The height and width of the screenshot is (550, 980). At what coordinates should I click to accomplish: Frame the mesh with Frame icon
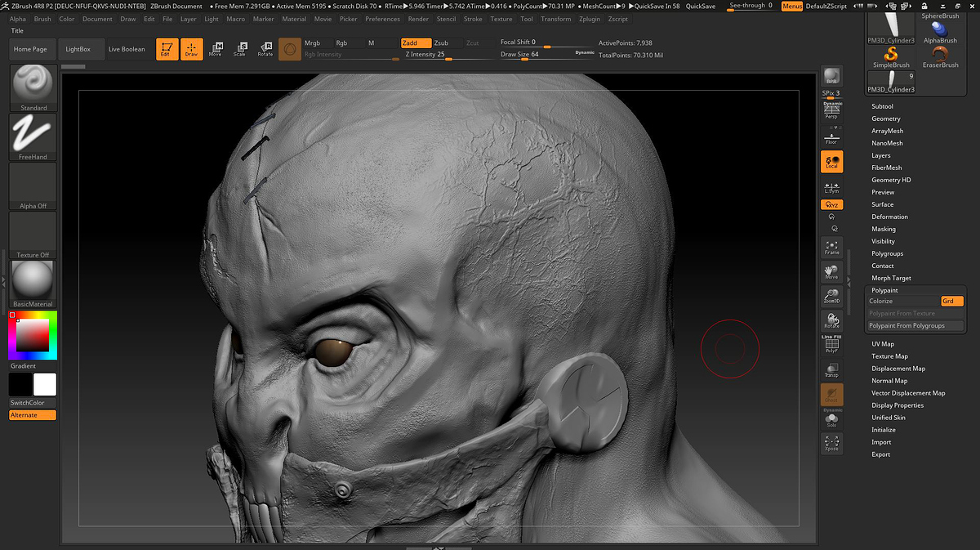pyautogui.click(x=831, y=247)
